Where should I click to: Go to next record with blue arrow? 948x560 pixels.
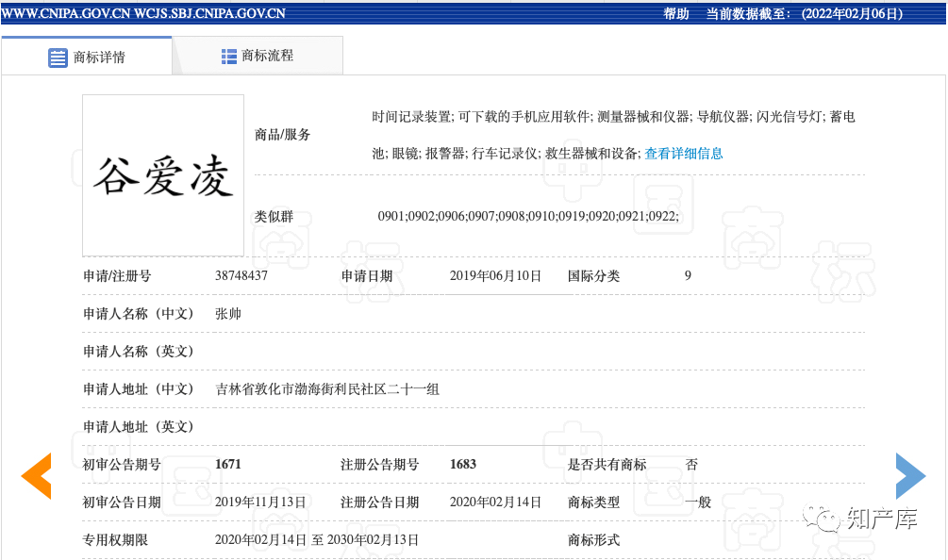coord(910,476)
